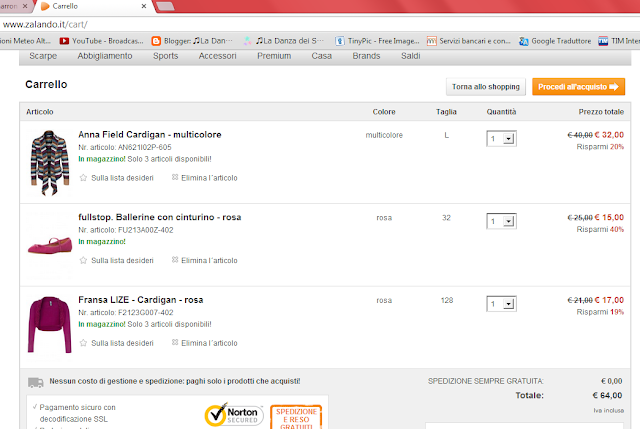Open the Premium menu
This screenshot has height=429, width=640.
pyautogui.click(x=274, y=56)
